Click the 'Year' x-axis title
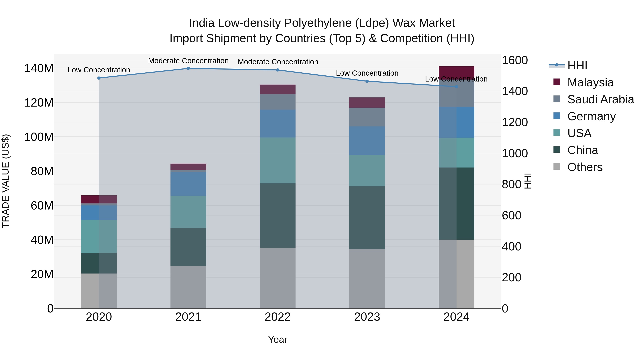 [x=278, y=340]
